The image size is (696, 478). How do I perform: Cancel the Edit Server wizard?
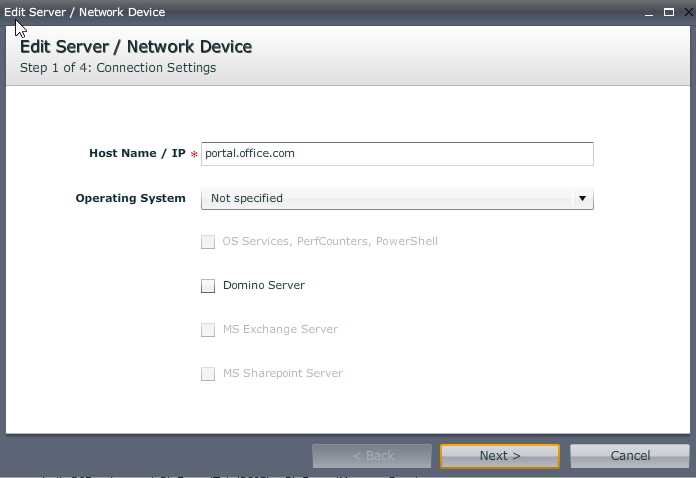point(630,456)
